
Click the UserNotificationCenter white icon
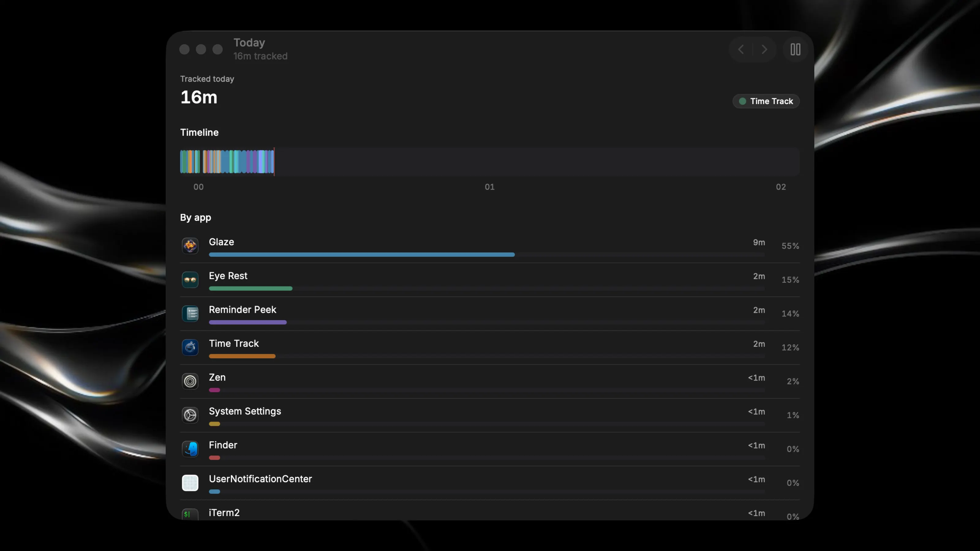coord(190,482)
